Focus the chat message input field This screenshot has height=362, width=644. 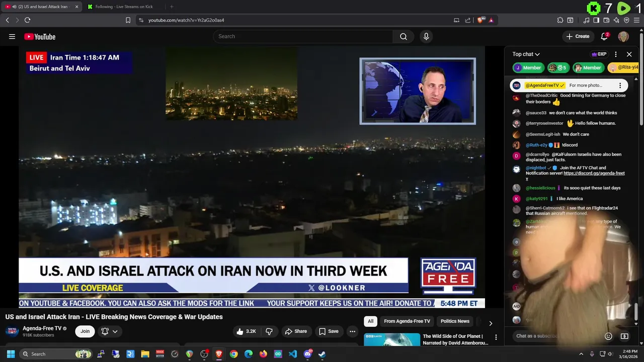pyautogui.click(x=556, y=336)
